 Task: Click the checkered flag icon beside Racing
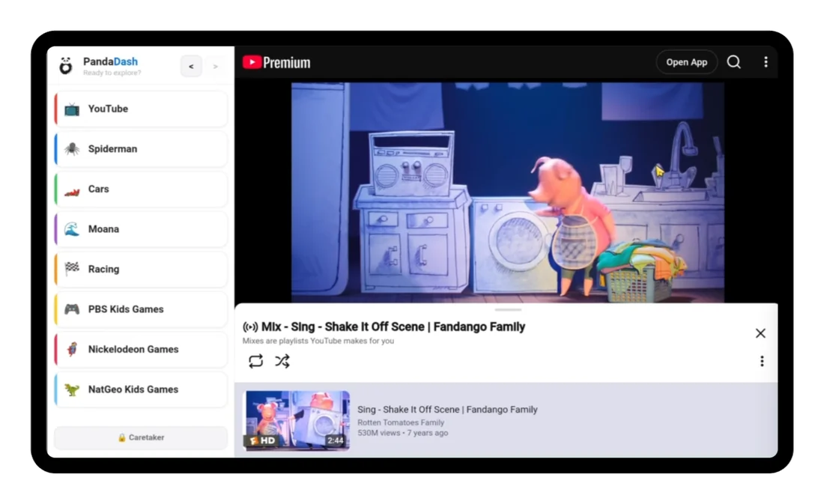72,269
